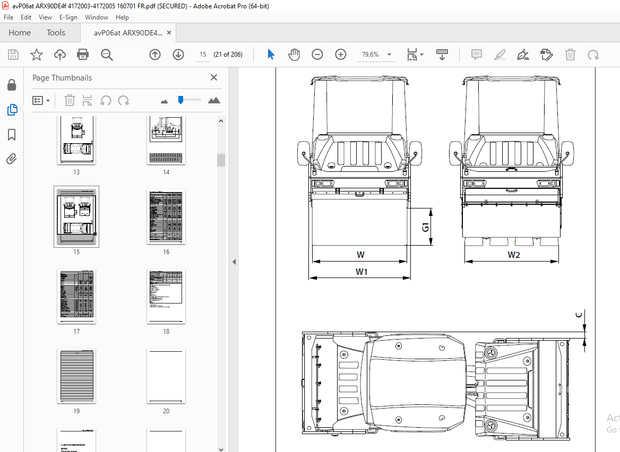Delete pages icon in thumbnails panel
The image size is (620, 452).
click(x=70, y=100)
